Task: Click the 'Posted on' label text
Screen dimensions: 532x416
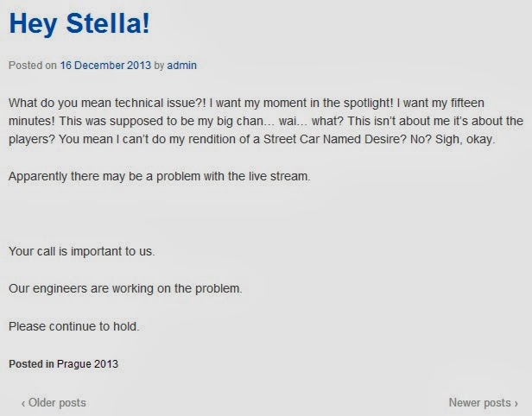Action: tap(33, 65)
